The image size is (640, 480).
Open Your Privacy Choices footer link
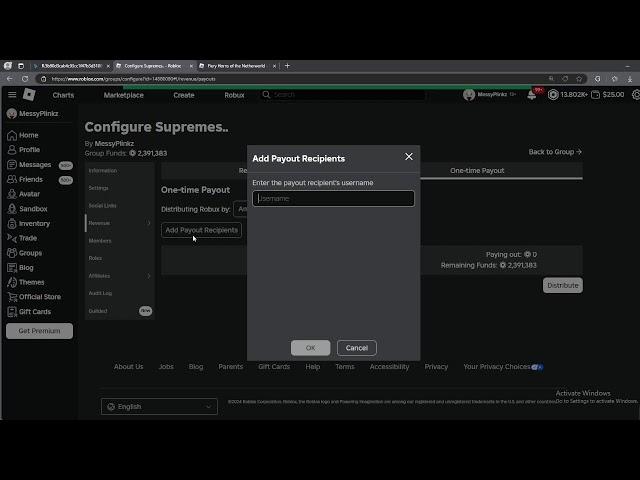click(x=503, y=367)
